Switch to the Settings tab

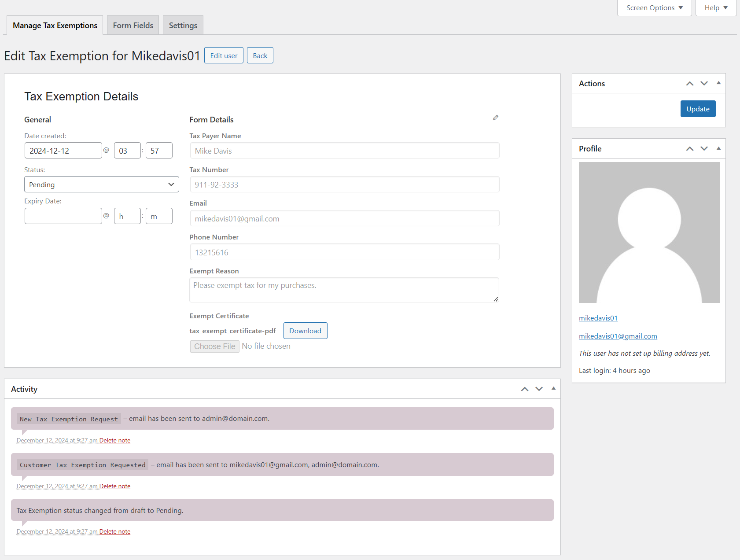[183, 26]
